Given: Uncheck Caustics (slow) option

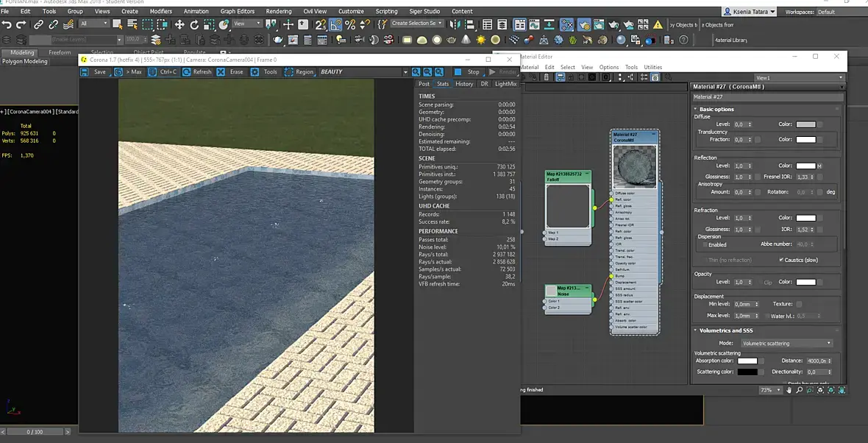Looking at the screenshot, I should [x=781, y=260].
